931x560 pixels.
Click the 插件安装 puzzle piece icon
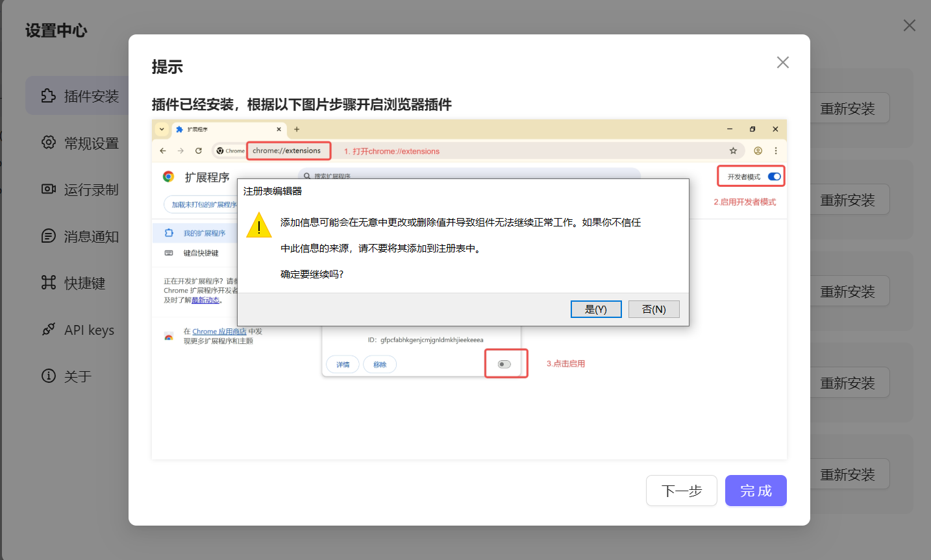[49, 96]
